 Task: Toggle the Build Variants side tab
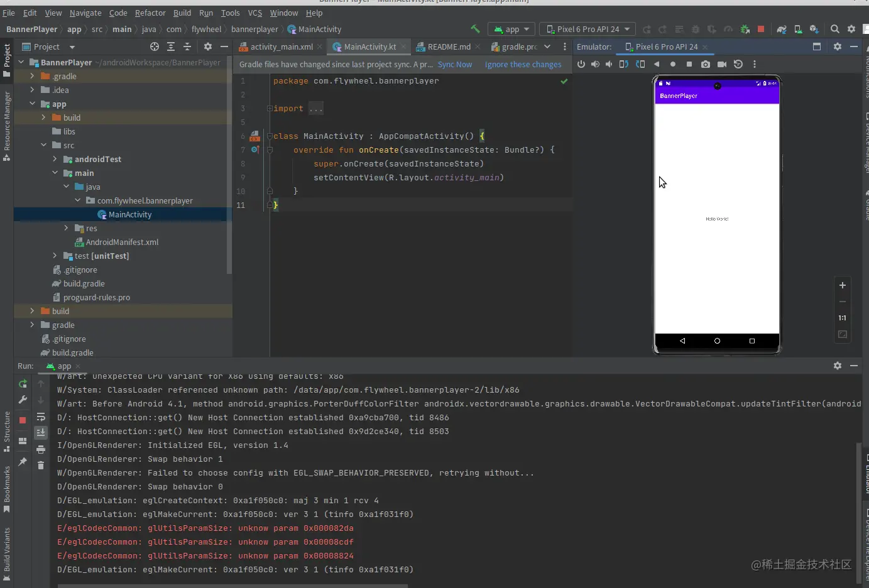[x=7, y=554]
